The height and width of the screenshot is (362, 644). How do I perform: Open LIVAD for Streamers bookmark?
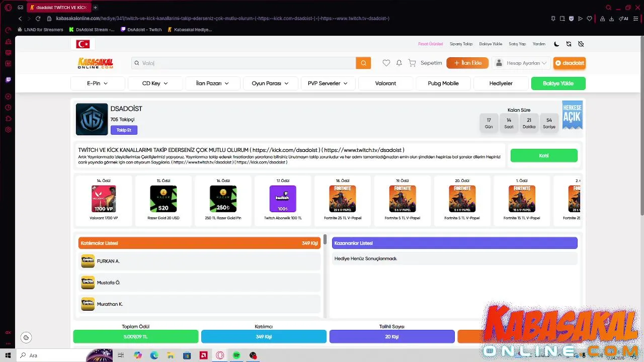40,30
